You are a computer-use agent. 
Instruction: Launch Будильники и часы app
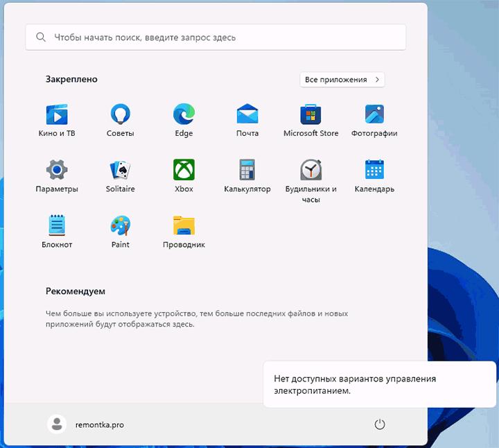point(311,181)
